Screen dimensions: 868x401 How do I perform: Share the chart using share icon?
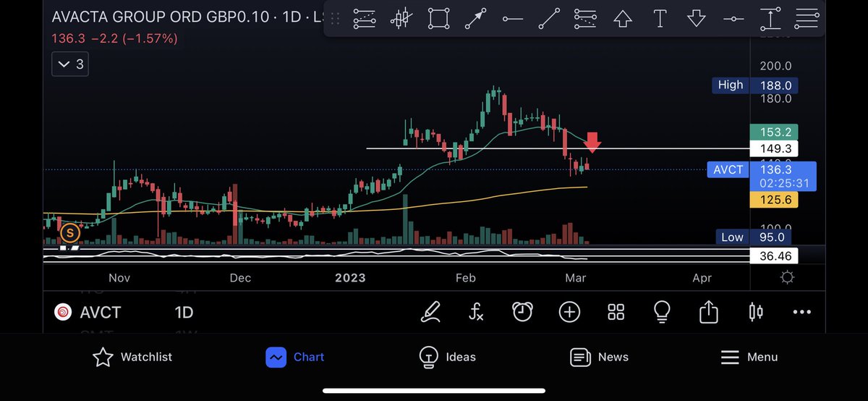[709, 312]
